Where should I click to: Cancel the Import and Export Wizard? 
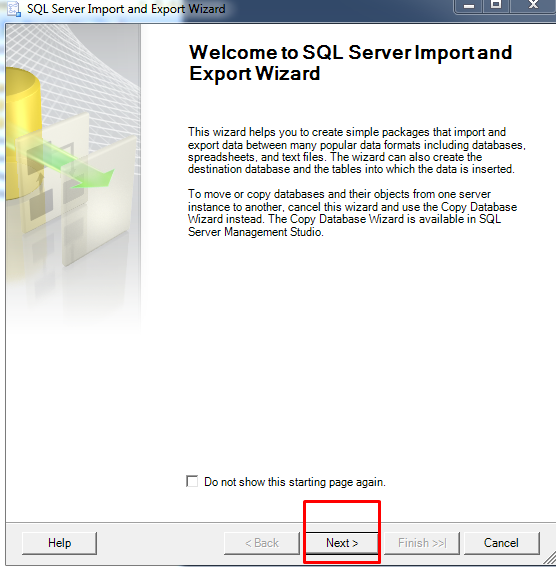(x=501, y=543)
